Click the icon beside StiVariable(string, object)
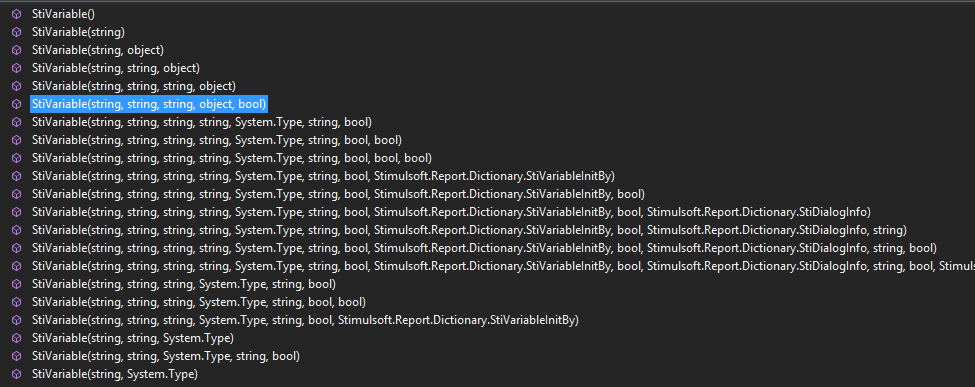This screenshot has width=975, height=387. coord(16,49)
